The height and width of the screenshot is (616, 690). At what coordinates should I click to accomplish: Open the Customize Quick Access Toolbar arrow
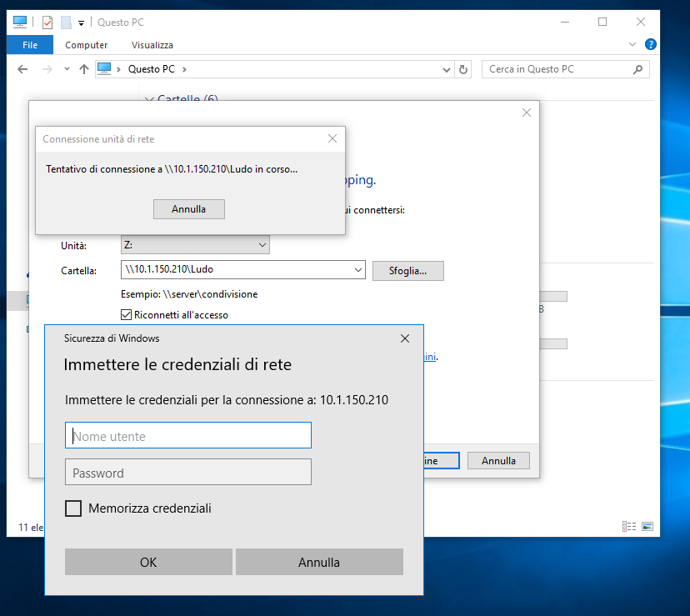tap(81, 23)
